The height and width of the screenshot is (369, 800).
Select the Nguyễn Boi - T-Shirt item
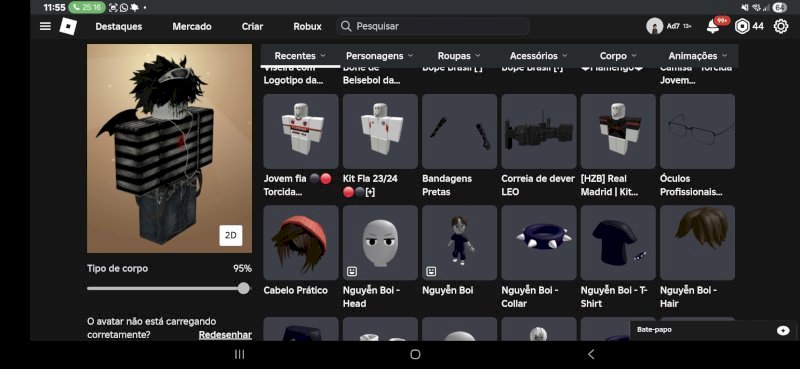[x=618, y=242]
